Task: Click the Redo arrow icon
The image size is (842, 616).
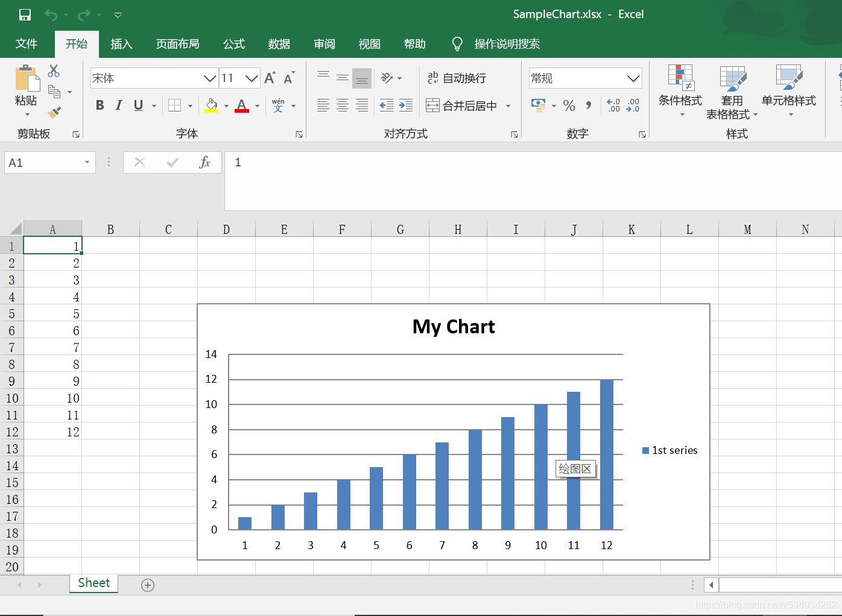Action: point(84,14)
